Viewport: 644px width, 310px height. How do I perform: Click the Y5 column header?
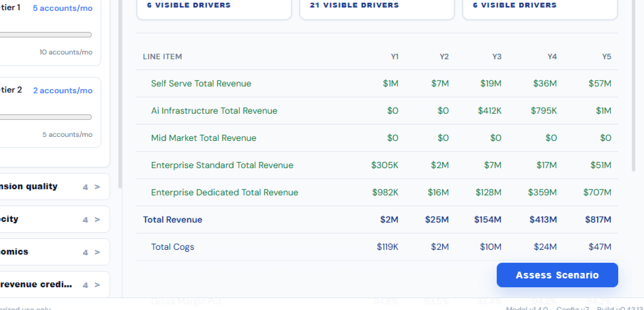[x=607, y=56]
